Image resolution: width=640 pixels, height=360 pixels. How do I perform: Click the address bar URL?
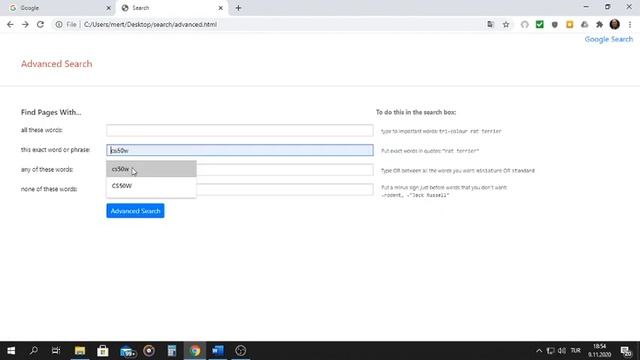click(150, 24)
